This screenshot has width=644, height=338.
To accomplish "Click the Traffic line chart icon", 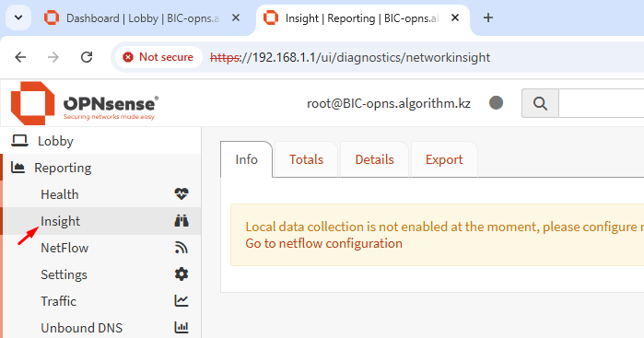I will click(181, 300).
